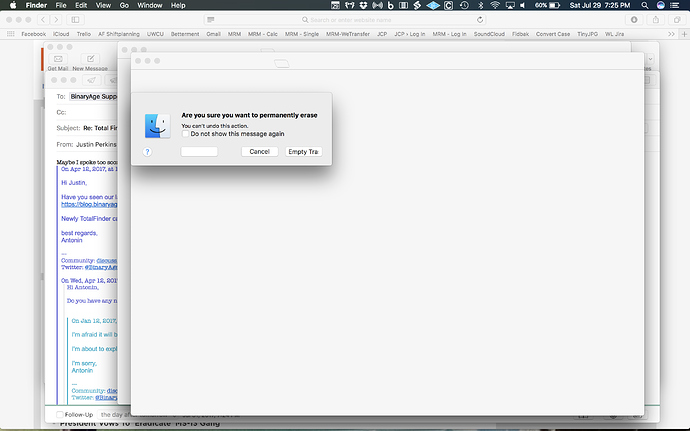Image resolution: width=690 pixels, height=431 pixels.
Task: Open the WL Jira bookmark
Action: pyautogui.click(x=614, y=34)
